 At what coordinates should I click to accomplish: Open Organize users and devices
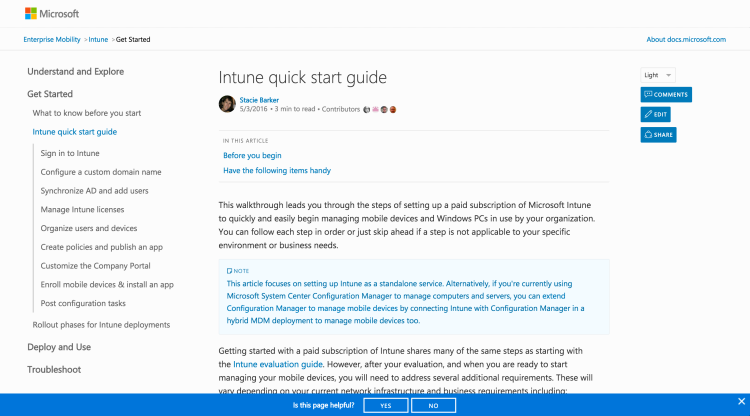pyautogui.click(x=89, y=229)
